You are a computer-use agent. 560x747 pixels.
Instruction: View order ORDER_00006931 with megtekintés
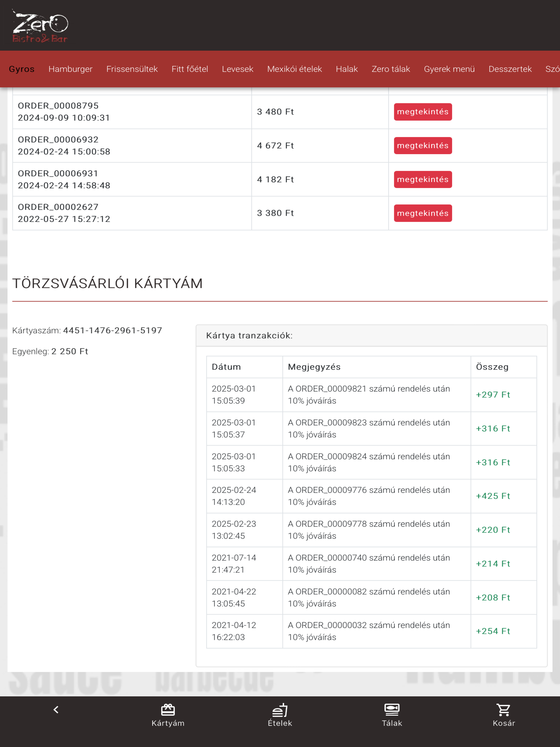(x=422, y=179)
